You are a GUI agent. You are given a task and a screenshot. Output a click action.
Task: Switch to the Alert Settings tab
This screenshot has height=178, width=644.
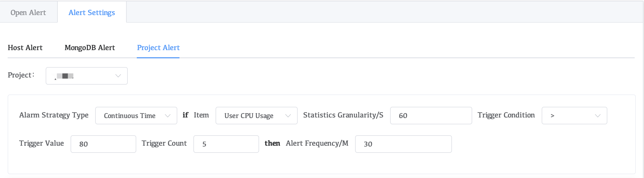92,13
